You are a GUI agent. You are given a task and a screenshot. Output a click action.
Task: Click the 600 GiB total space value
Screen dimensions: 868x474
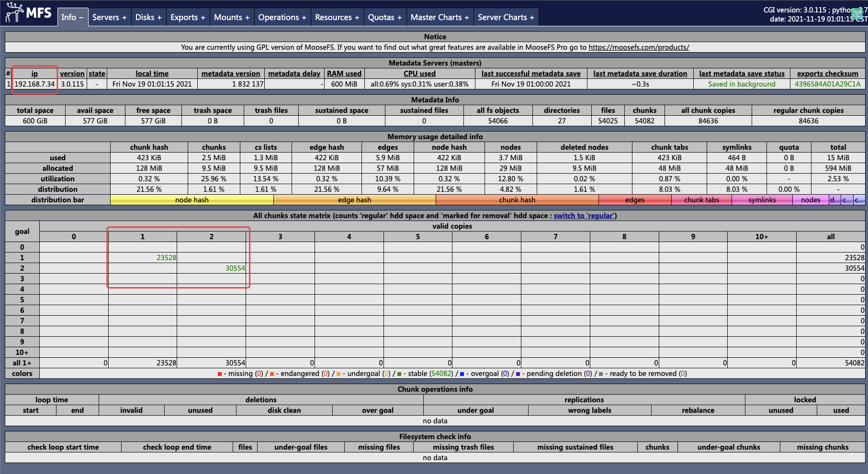tap(35, 121)
